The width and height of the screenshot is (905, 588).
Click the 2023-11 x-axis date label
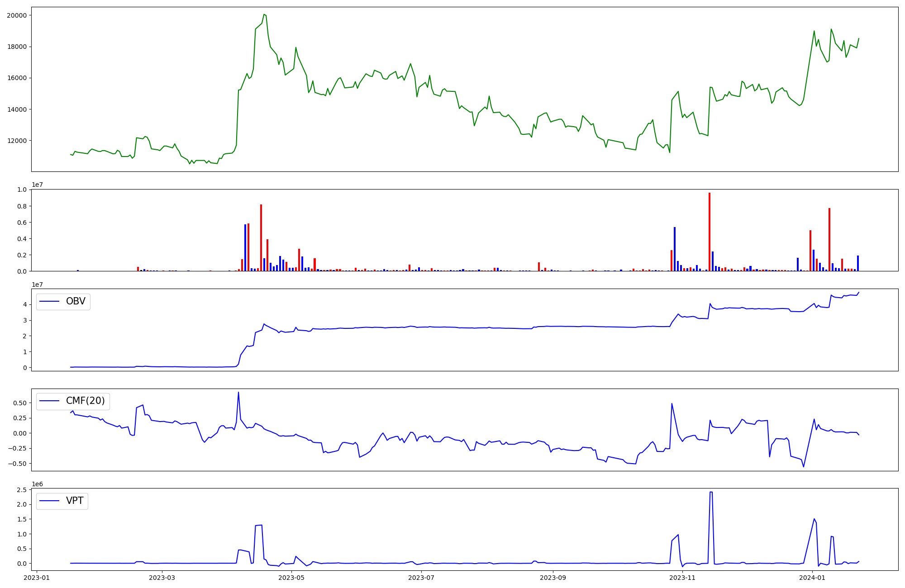(x=682, y=578)
